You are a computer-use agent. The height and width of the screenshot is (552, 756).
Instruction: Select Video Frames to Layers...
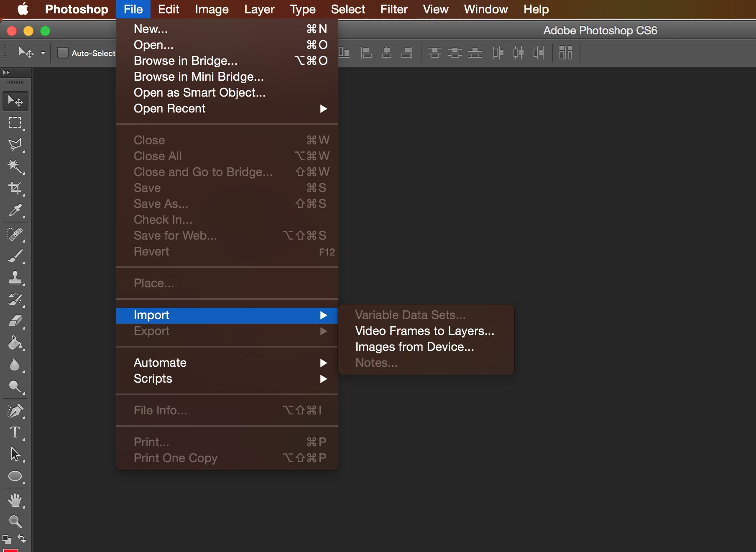click(426, 331)
